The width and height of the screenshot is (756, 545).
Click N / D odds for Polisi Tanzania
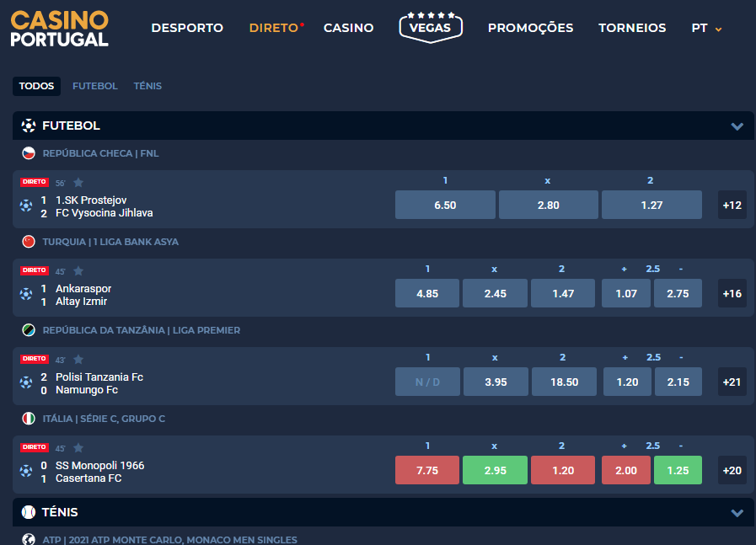coord(427,382)
